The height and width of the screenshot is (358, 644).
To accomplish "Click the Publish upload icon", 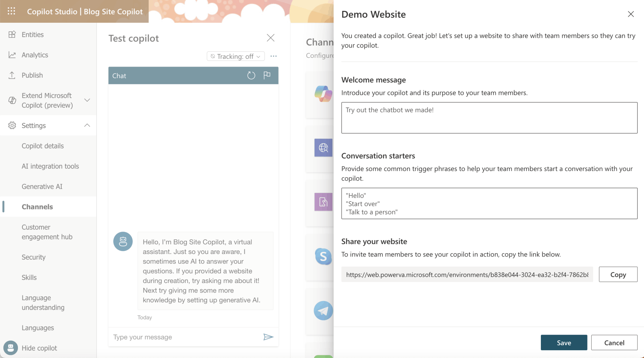I will coord(12,75).
